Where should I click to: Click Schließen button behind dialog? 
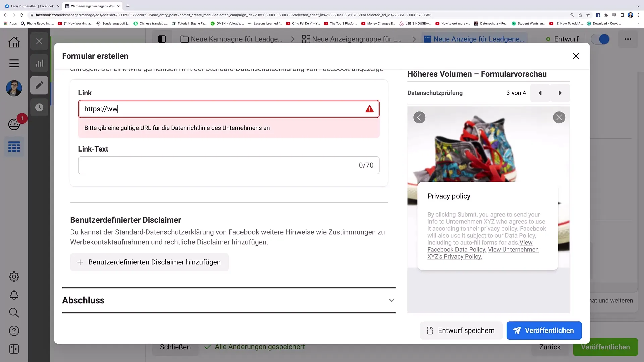click(175, 347)
